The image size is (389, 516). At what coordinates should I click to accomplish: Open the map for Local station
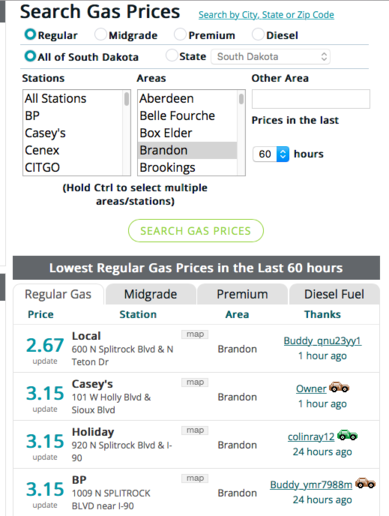click(195, 334)
